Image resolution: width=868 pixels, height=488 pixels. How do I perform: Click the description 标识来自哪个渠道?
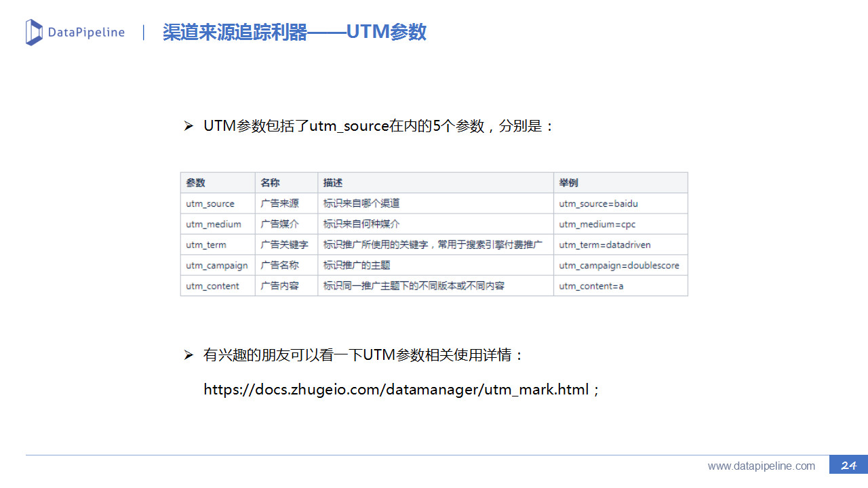tap(361, 203)
